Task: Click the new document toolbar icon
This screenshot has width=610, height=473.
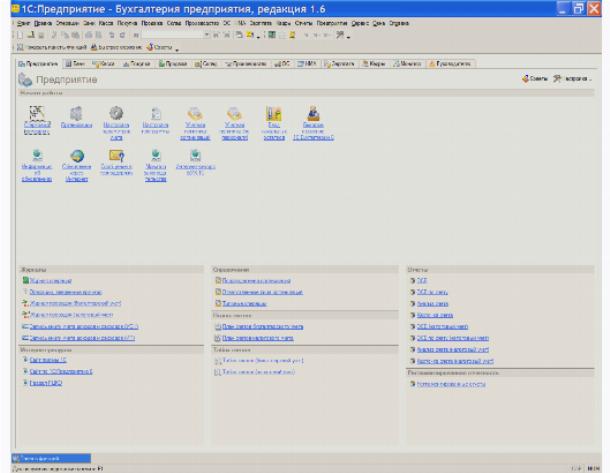Action: click(19, 35)
